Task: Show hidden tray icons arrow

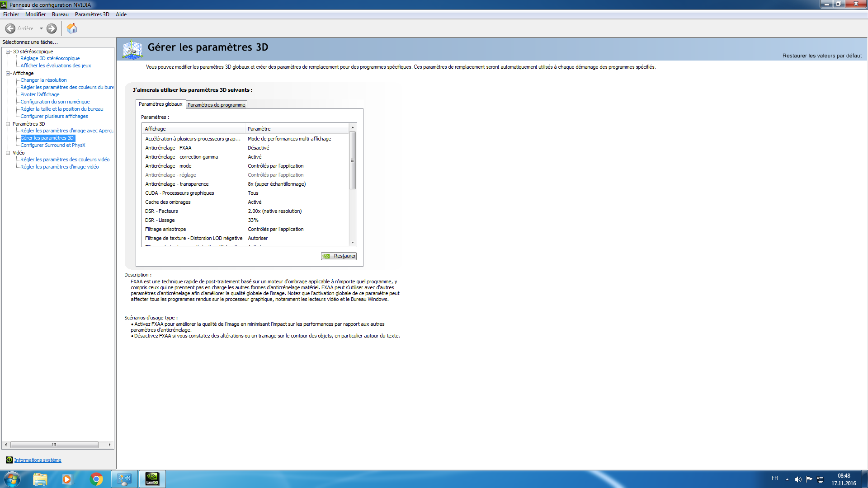Action: coord(787,479)
